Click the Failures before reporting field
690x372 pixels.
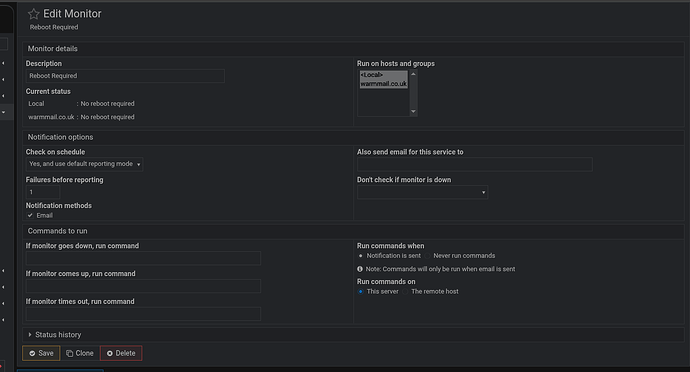click(x=43, y=192)
